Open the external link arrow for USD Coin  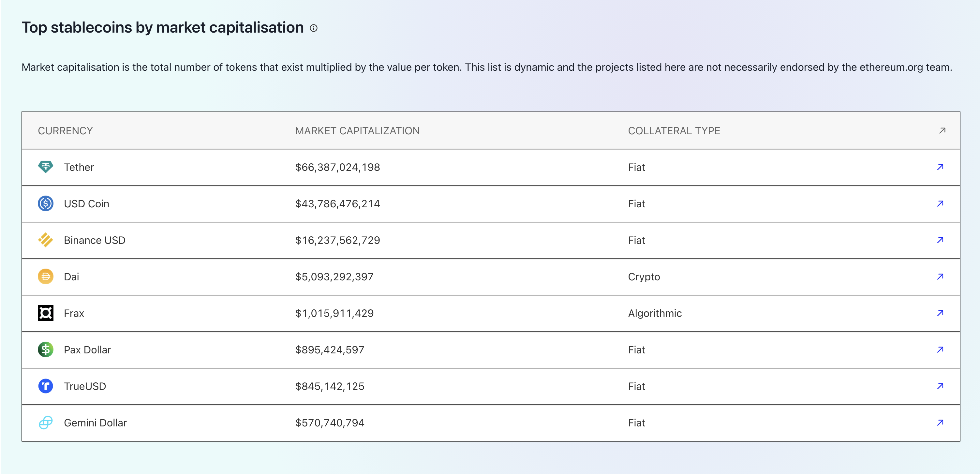(940, 203)
